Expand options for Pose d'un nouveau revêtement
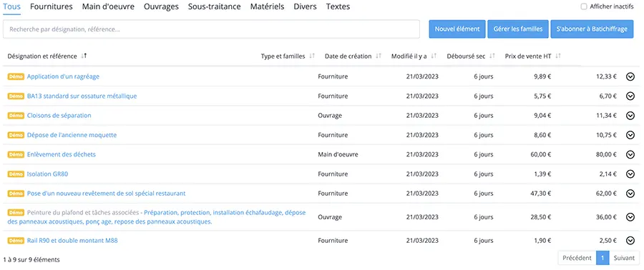Image resolution: width=644 pixels, height=270 pixels. [x=630, y=194]
